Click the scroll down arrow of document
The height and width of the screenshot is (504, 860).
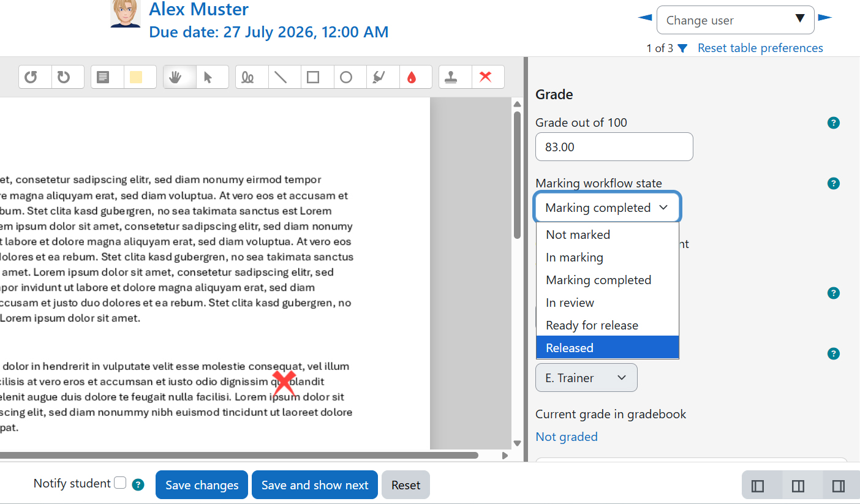click(517, 443)
